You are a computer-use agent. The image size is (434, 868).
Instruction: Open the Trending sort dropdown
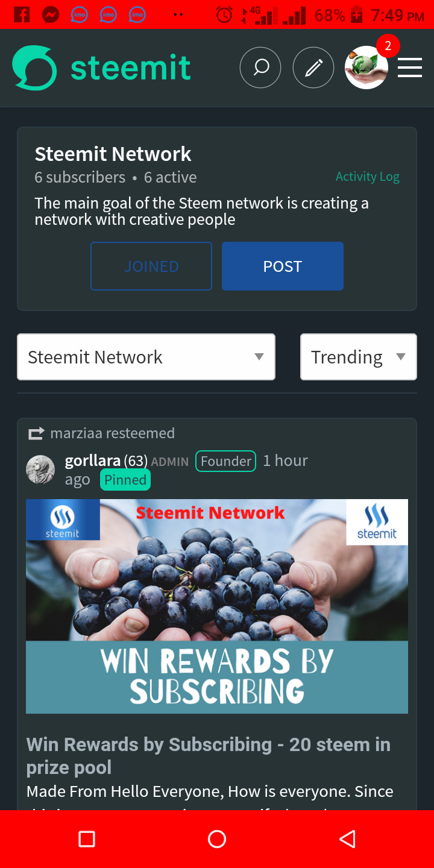coord(359,357)
